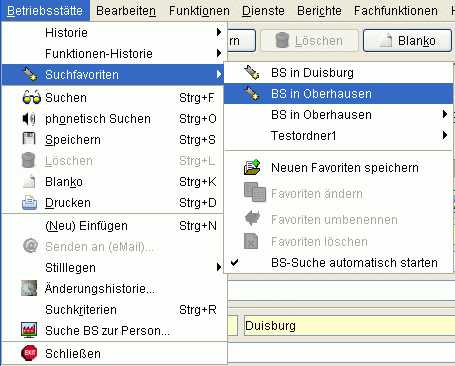The image size is (455, 366).
Task: Click the printer icon beside Drucken
Action: [29, 203]
